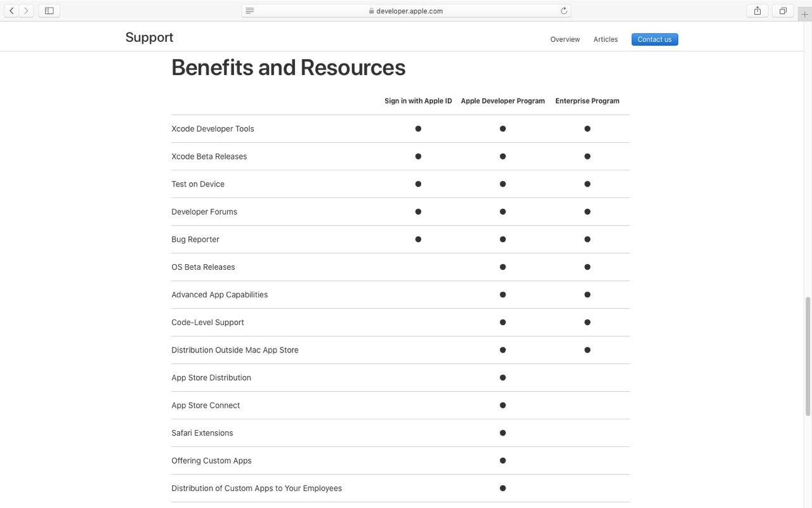Show all tabs overview icon
812x508 pixels.
(x=783, y=11)
